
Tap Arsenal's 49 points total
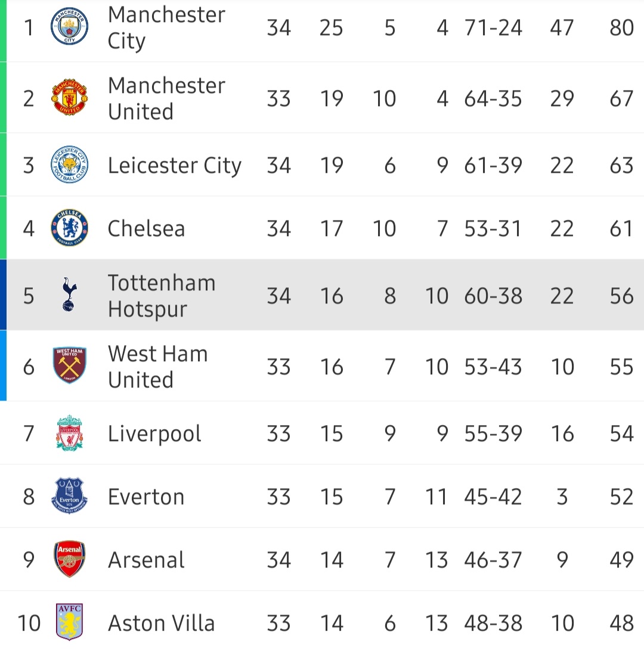coord(621,560)
